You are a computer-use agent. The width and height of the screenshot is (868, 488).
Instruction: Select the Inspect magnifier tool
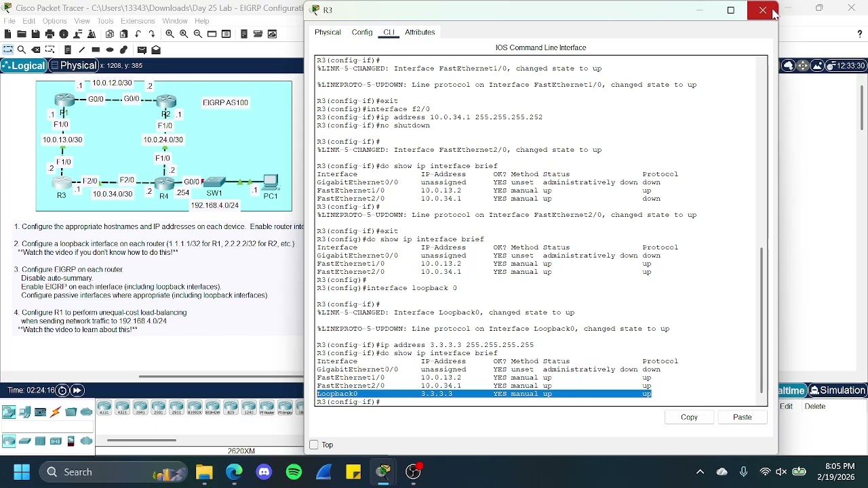pyautogui.click(x=22, y=49)
